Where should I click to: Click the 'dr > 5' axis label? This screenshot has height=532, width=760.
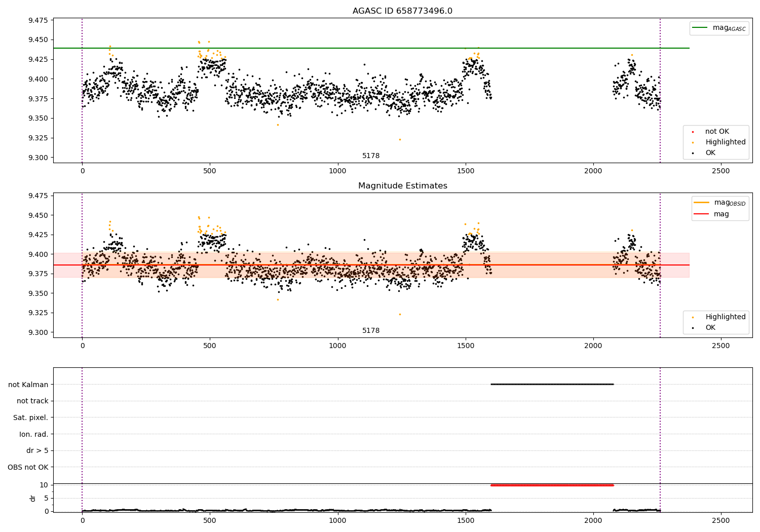(x=37, y=450)
